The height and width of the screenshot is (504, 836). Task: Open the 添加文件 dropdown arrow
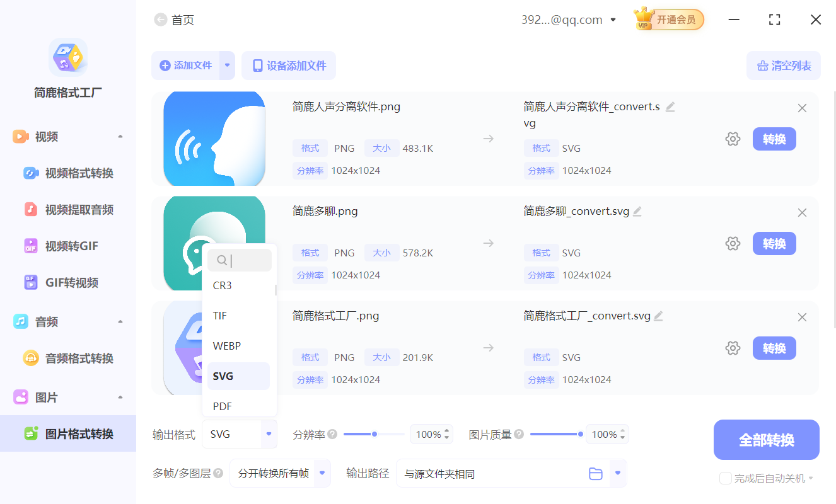click(x=226, y=66)
